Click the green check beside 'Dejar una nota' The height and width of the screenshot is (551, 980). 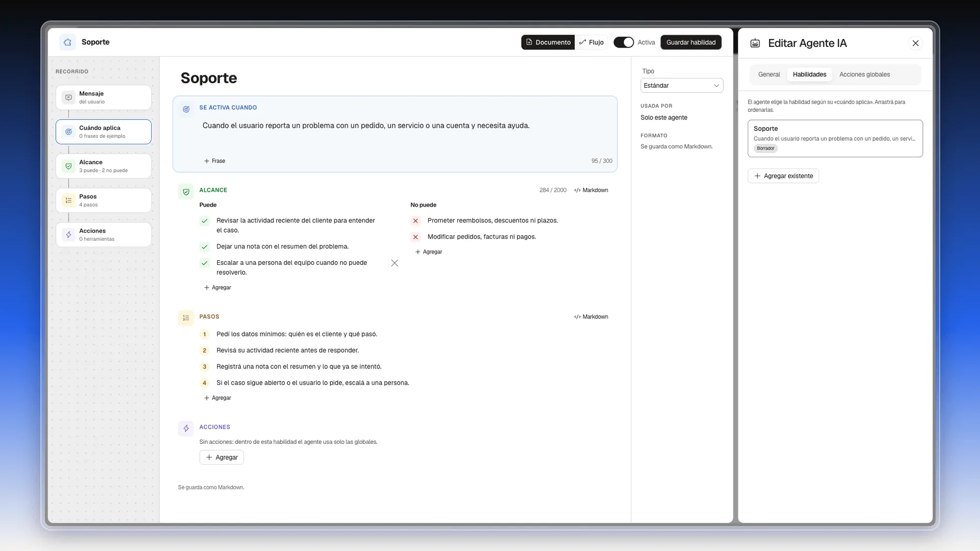[x=205, y=247]
